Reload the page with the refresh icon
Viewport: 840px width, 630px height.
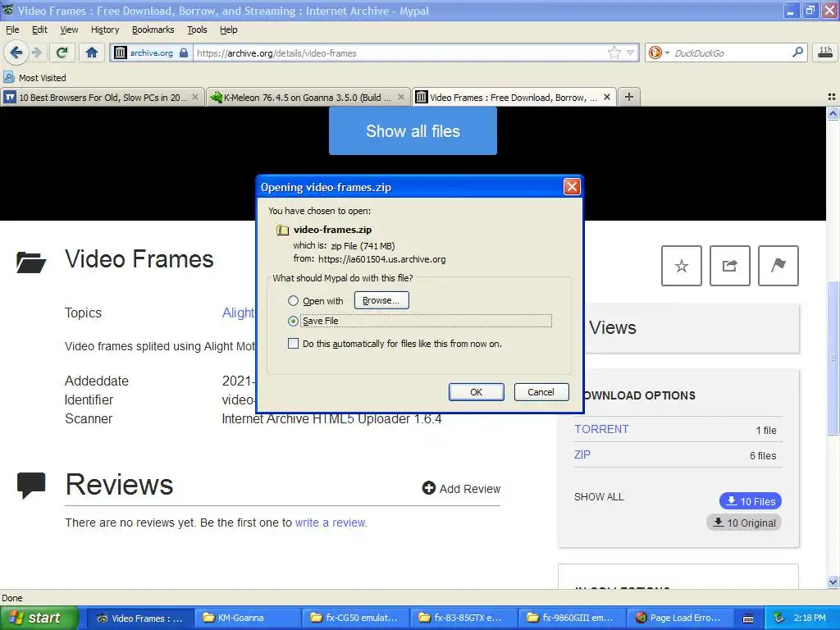coord(62,52)
